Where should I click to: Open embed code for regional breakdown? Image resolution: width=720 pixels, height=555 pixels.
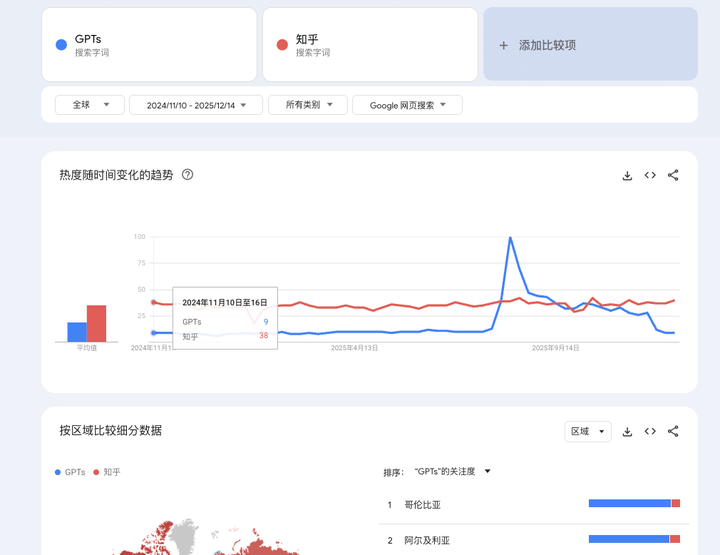(x=650, y=432)
